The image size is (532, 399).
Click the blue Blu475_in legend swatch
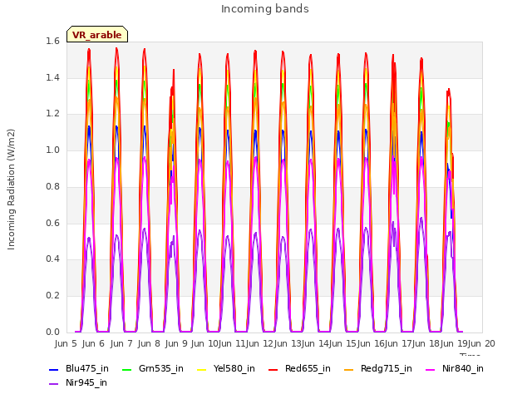pyautogui.click(x=53, y=369)
